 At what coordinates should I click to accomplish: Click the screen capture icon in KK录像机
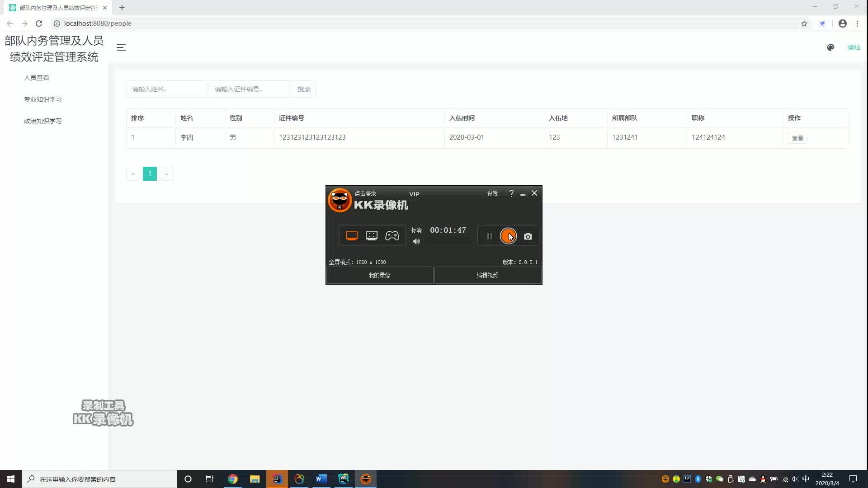[528, 236]
